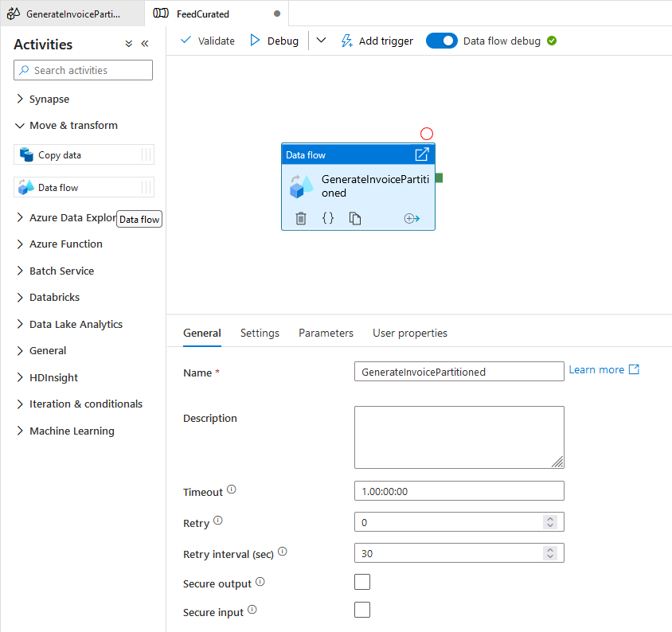
Task: Click the red breakpoint circle on the node
Action: click(x=427, y=134)
